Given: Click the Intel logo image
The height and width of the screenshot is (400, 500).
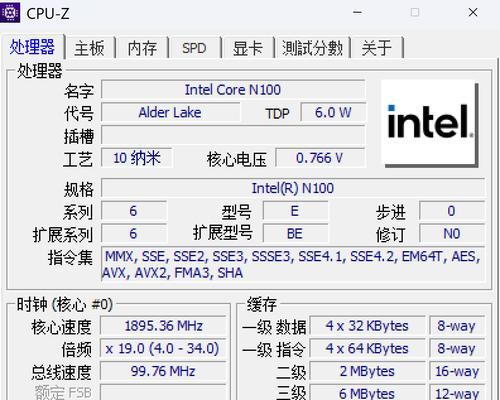Looking at the screenshot, I should coord(429,123).
